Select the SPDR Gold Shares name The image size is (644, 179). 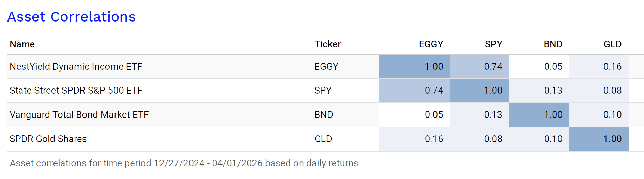[x=48, y=139]
